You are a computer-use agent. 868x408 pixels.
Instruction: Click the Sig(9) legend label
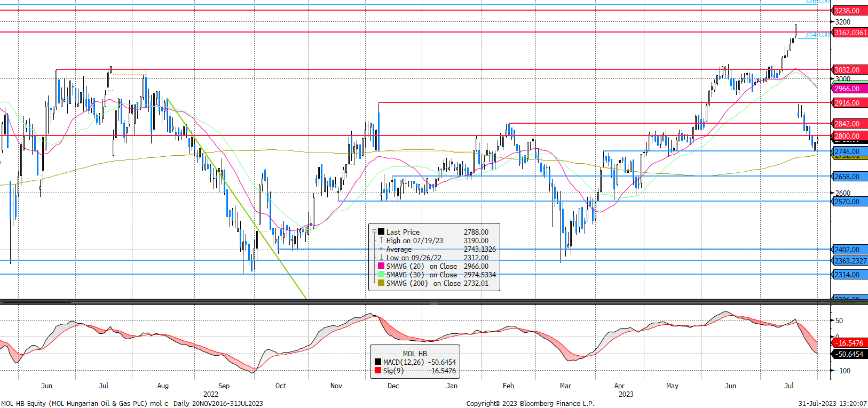(393, 371)
